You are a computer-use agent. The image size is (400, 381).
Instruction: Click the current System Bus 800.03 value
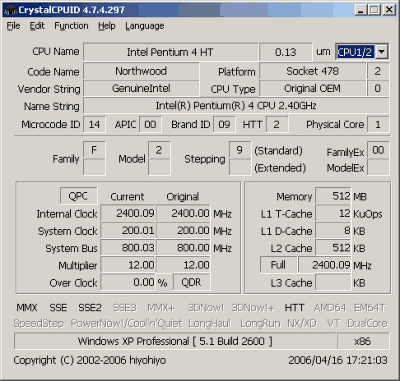click(128, 248)
